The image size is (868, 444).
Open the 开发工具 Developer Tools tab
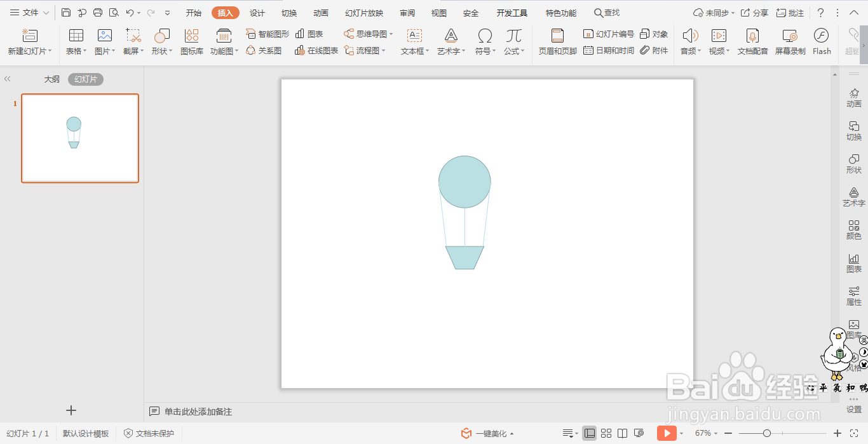(512, 13)
